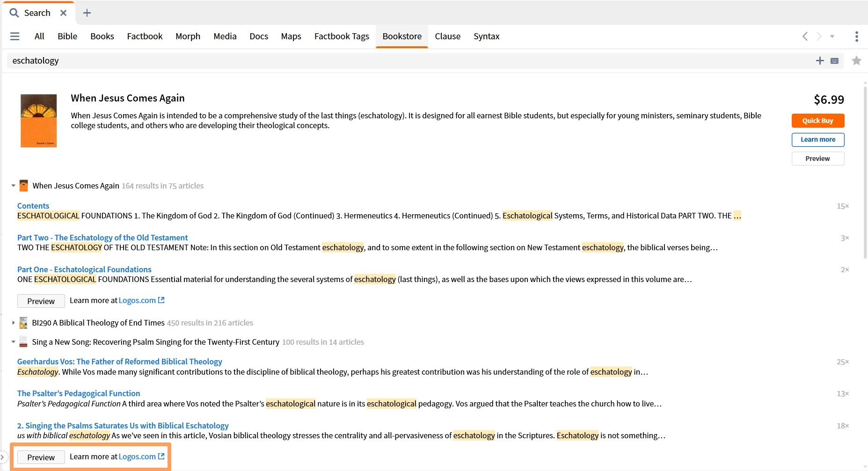Switch to the Factbook tab
This screenshot has width=868, height=471.
point(145,36)
